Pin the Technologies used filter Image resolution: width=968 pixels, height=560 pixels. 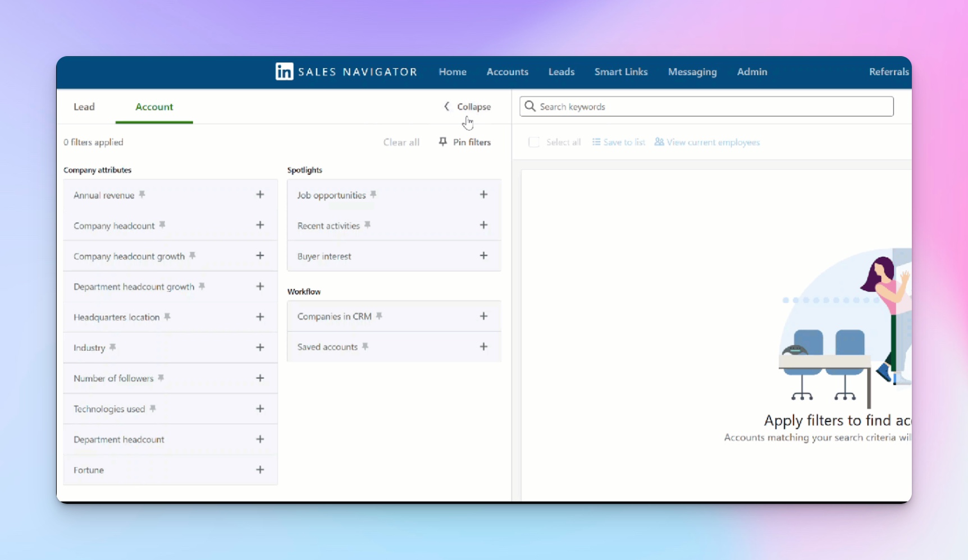click(x=153, y=408)
